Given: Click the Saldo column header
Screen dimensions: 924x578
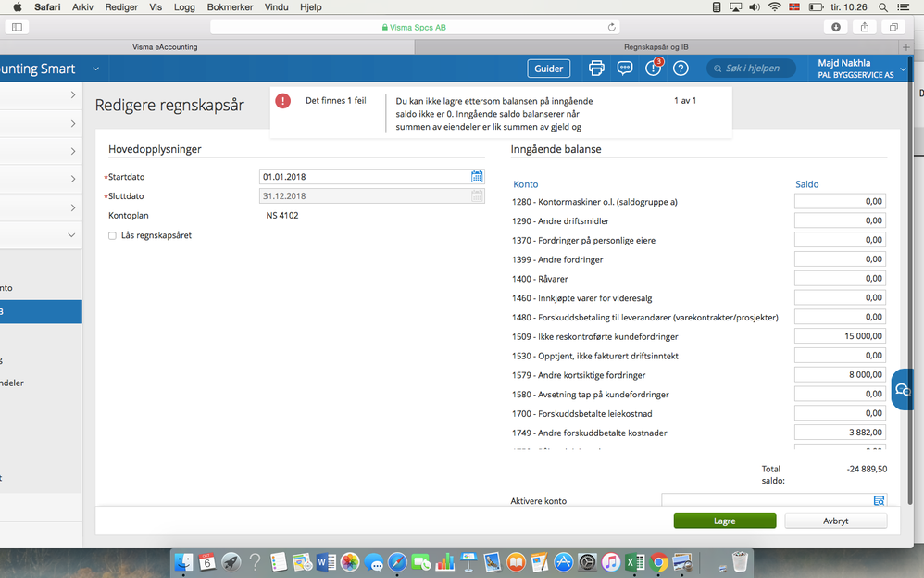Looking at the screenshot, I should tap(806, 184).
